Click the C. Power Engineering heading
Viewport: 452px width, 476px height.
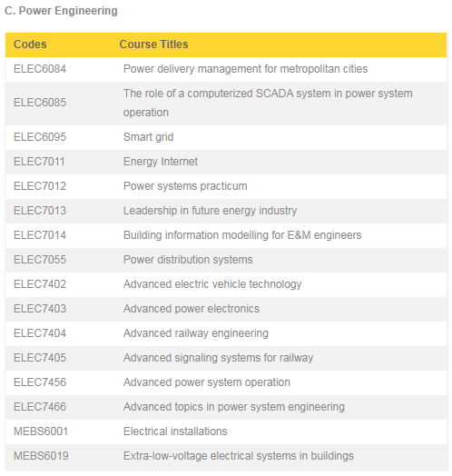tap(61, 11)
